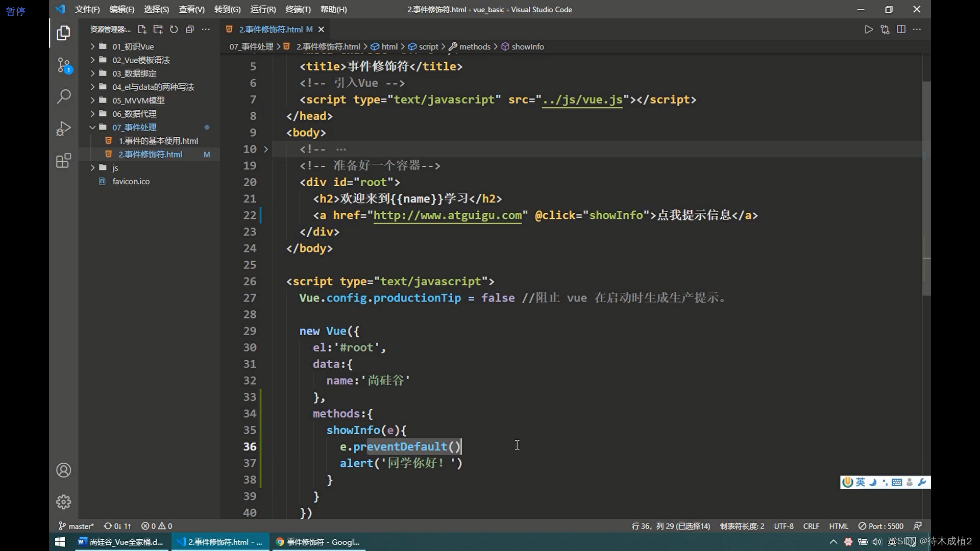Open the 编辑(E) menu

pyautogui.click(x=121, y=9)
